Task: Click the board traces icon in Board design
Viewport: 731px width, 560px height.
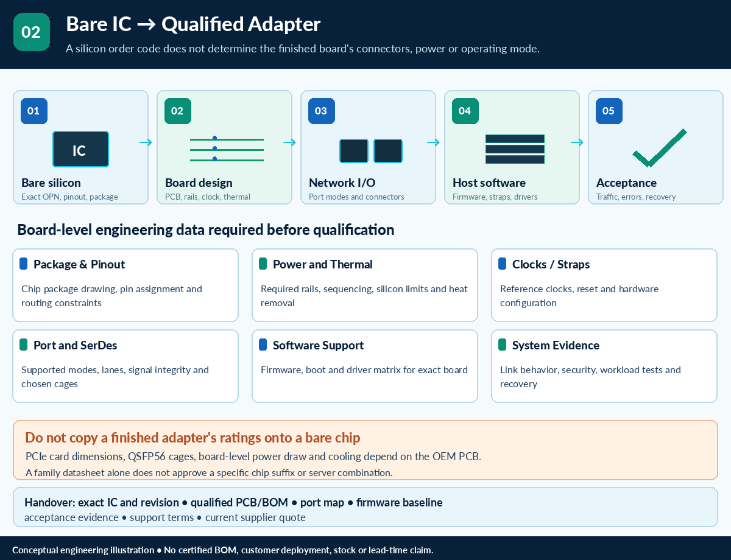Action: coord(227,149)
